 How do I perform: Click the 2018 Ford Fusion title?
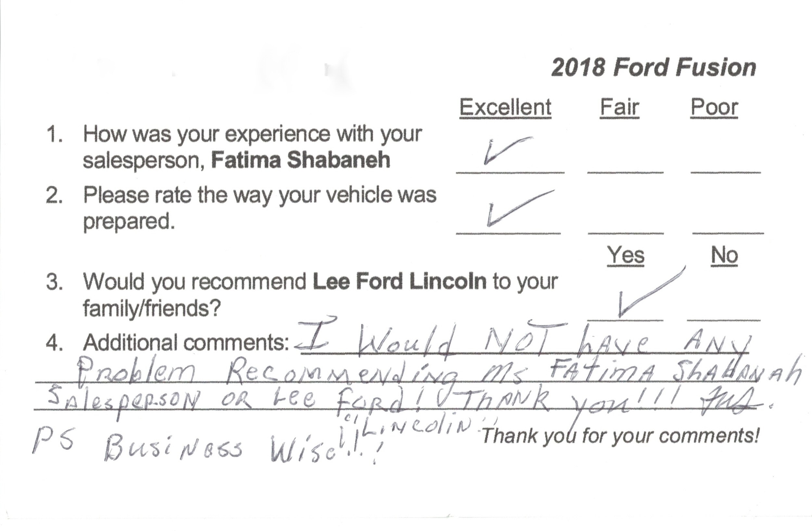pyautogui.click(x=654, y=68)
